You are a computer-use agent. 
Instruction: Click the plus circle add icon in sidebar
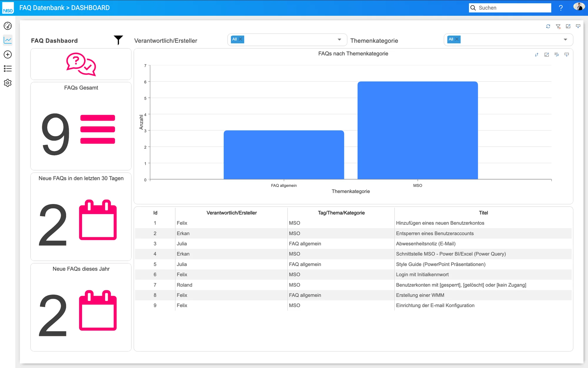pos(8,54)
